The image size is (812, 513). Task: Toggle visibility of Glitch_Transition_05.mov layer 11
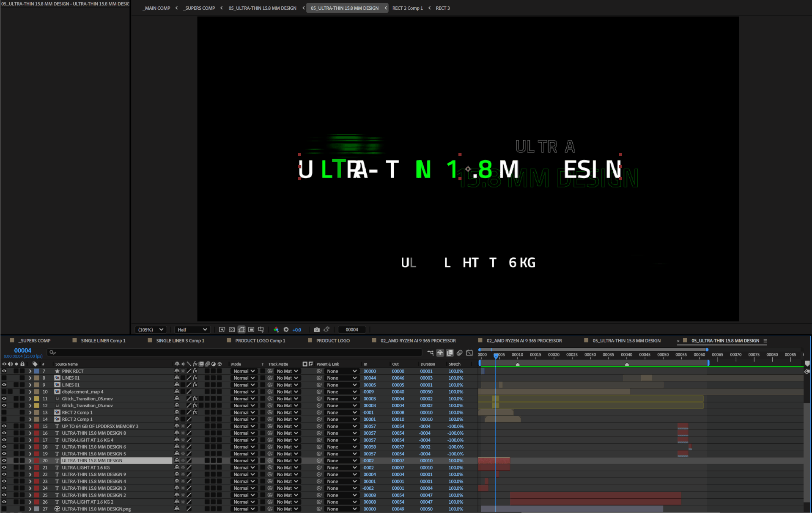pos(4,399)
